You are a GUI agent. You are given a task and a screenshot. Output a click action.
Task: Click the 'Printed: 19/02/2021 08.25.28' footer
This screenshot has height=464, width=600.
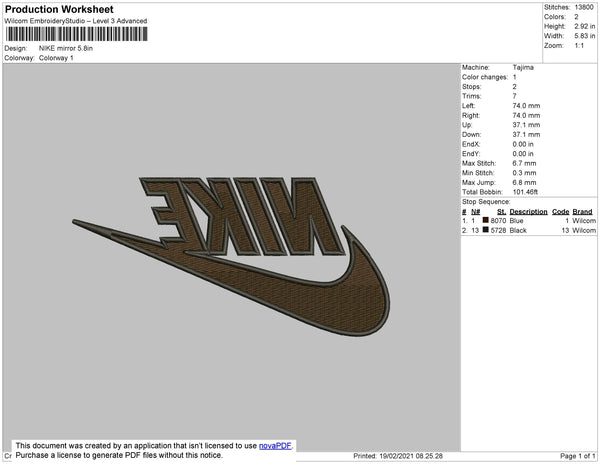(x=398, y=456)
